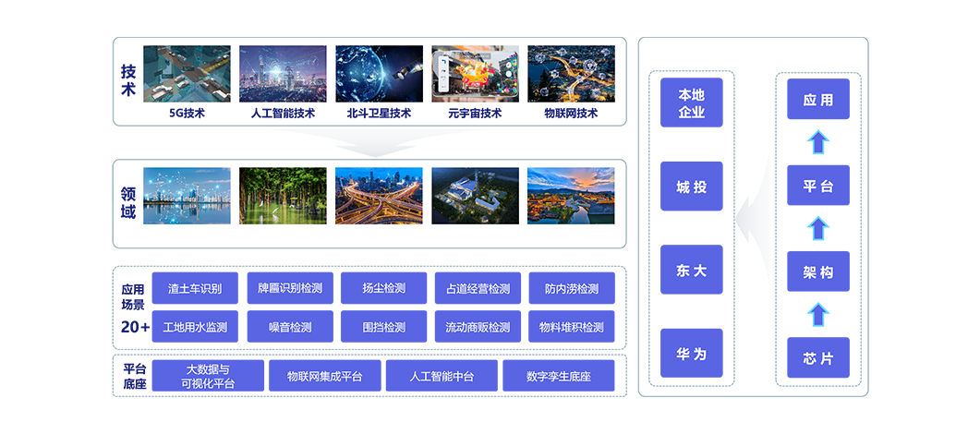Click the 流动商贩检测 button
Screen dimensions: 980x434
478,327
